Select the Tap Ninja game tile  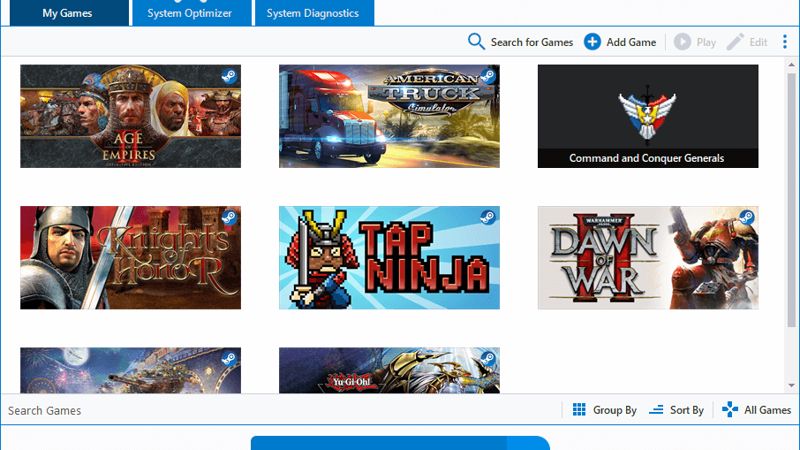tap(389, 258)
